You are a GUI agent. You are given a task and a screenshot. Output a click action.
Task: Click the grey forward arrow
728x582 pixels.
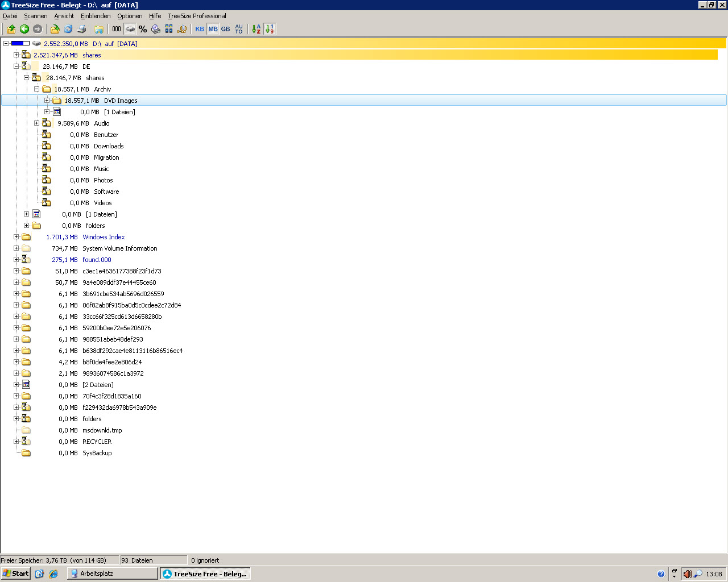pos(38,29)
